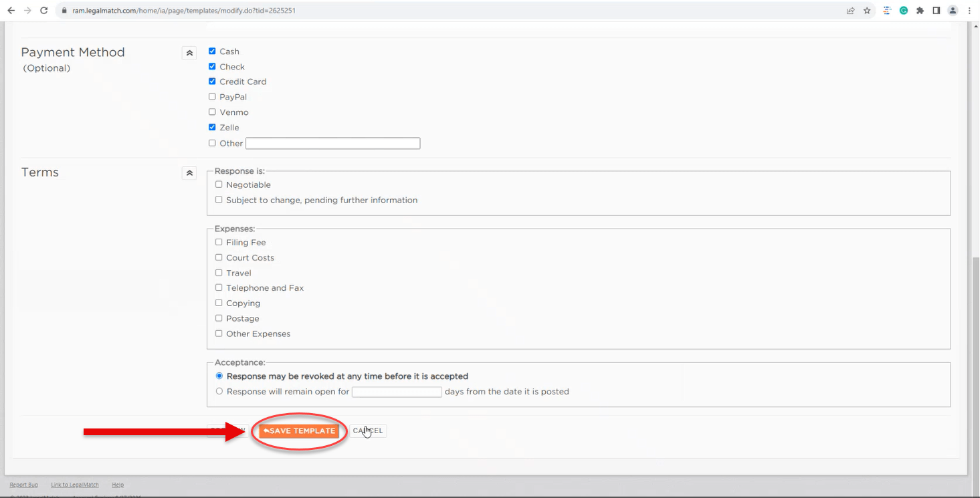Collapse the Payment Method section
This screenshot has height=498, width=980.
click(x=189, y=53)
